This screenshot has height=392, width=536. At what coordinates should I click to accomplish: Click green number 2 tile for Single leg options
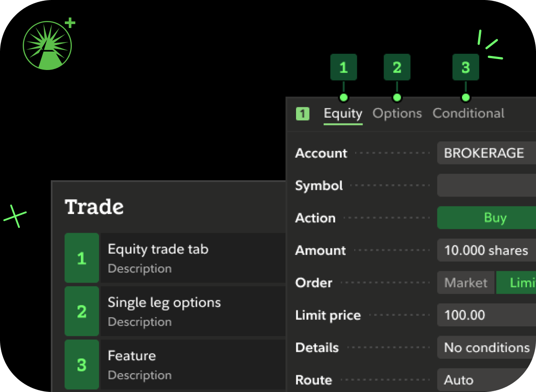(x=82, y=311)
